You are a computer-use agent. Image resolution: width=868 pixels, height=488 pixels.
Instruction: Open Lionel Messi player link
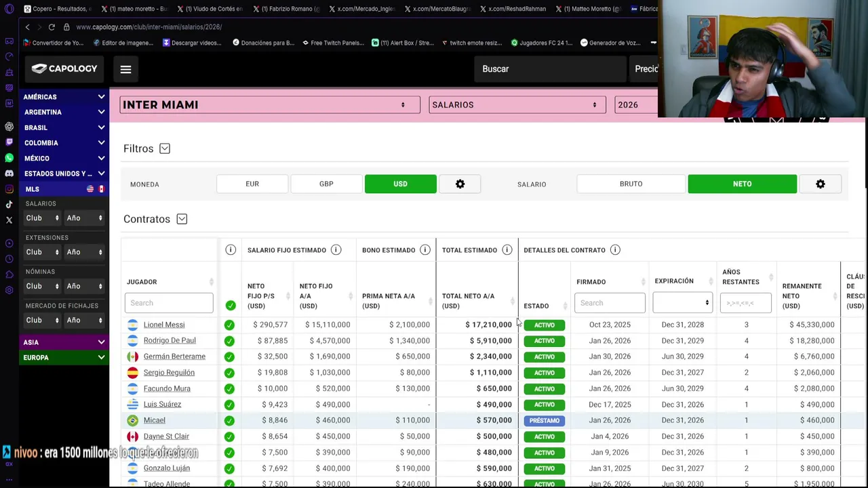(164, 325)
